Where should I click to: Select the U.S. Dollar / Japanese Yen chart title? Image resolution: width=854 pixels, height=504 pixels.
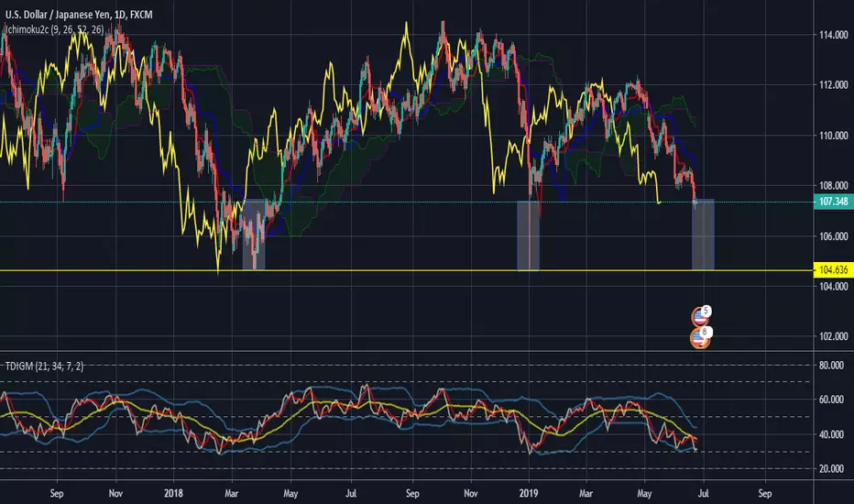(x=79, y=15)
